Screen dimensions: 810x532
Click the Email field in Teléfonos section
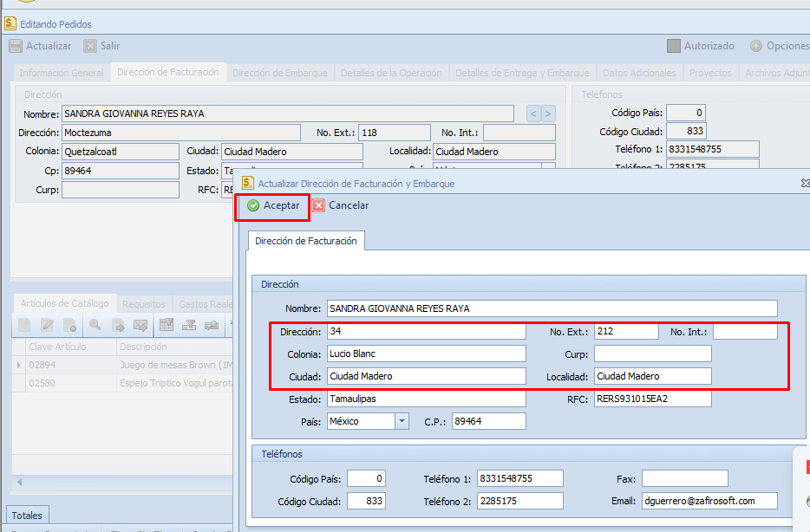pyautogui.click(x=709, y=501)
